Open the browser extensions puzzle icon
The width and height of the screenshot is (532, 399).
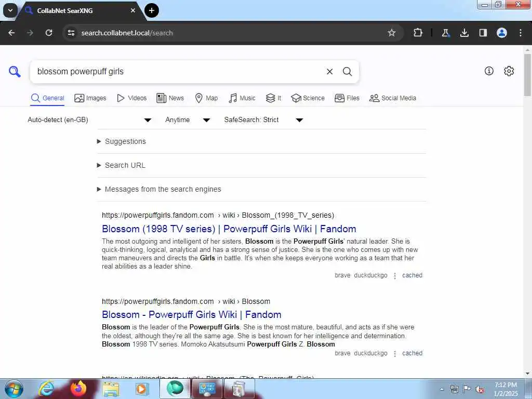(x=418, y=33)
